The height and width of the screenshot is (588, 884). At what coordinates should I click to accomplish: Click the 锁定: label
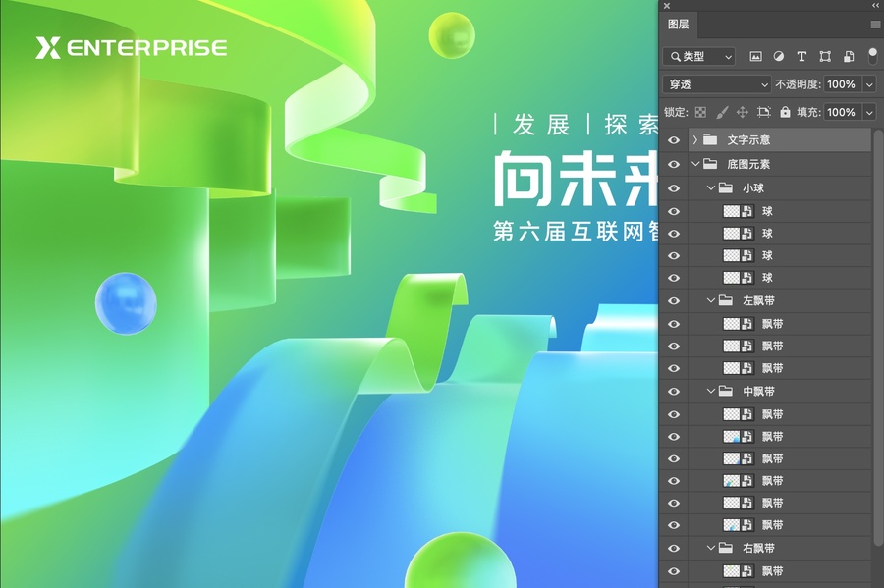(676, 112)
